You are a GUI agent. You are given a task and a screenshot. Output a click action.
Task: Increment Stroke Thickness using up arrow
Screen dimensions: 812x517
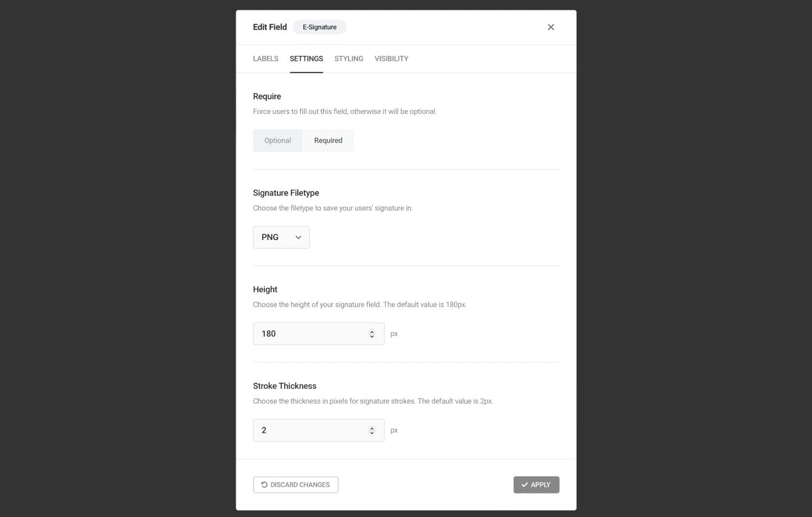(x=372, y=428)
